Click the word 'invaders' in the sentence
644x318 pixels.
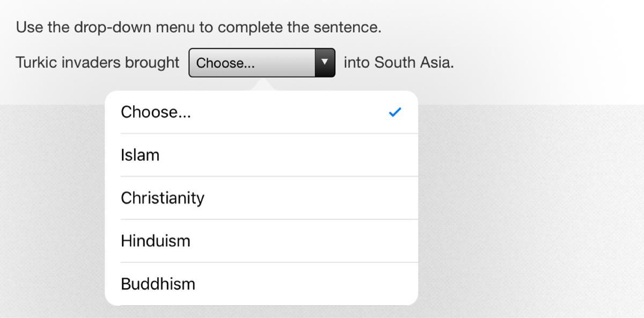91,63
